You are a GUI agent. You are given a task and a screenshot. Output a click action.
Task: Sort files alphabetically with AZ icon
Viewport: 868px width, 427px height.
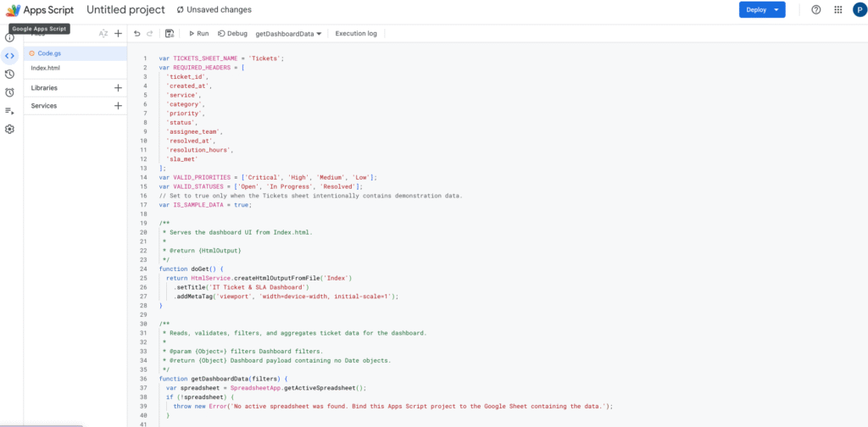(x=103, y=34)
